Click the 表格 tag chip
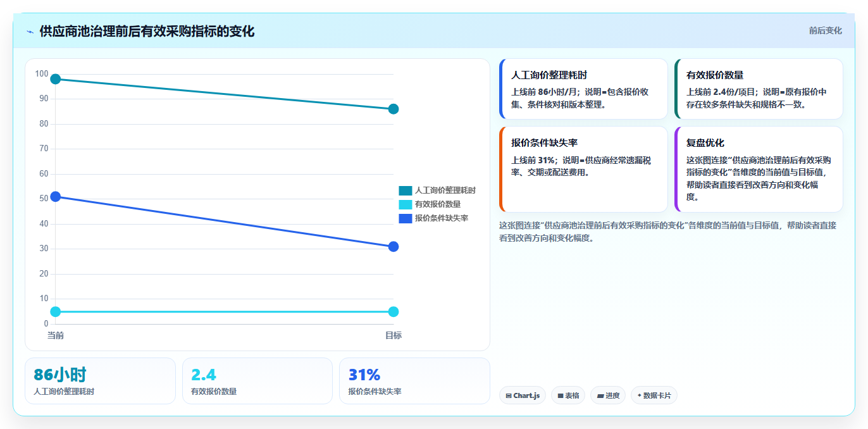 pyautogui.click(x=568, y=395)
